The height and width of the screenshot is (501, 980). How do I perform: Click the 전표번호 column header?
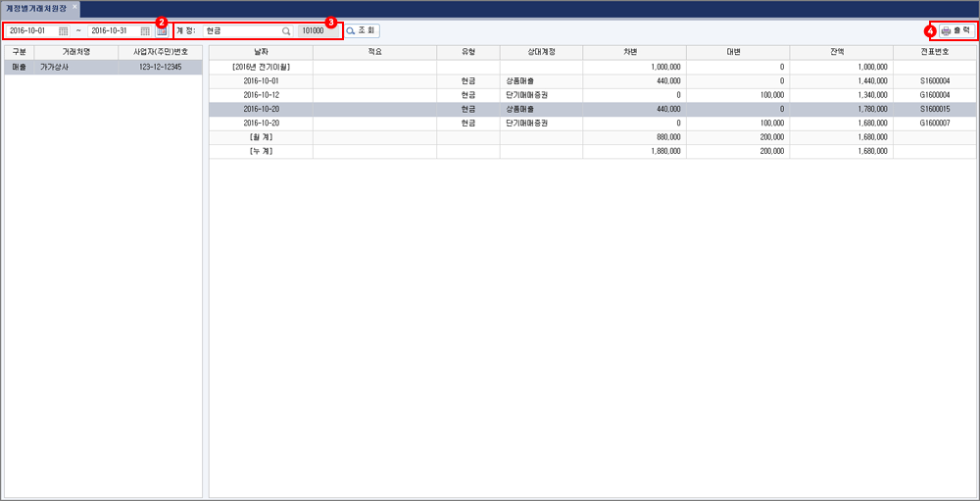(934, 52)
